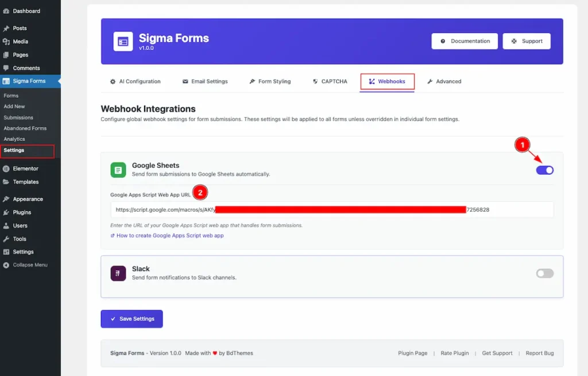The width and height of the screenshot is (588, 376).
Task: Click the Pages icon in sidebar
Action: pos(6,55)
